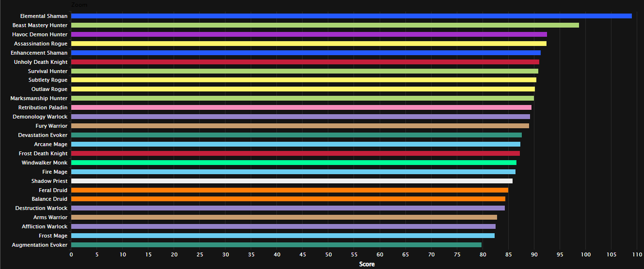The height and width of the screenshot is (269, 644).
Task: Click the Arms Warrior bar
Action: point(284,218)
